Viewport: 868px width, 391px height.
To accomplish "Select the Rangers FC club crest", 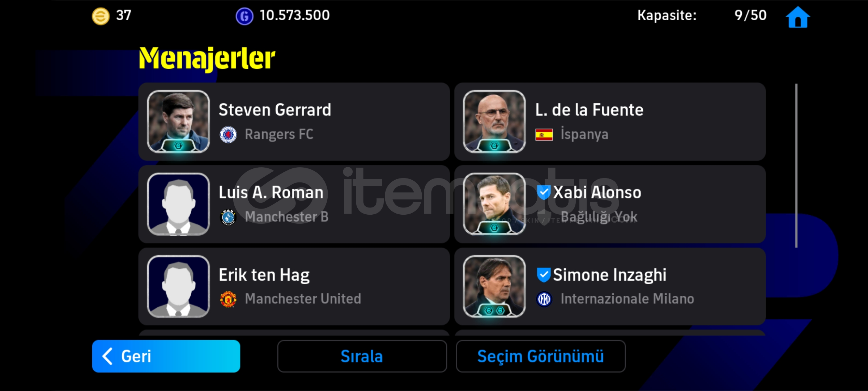I will 228,134.
